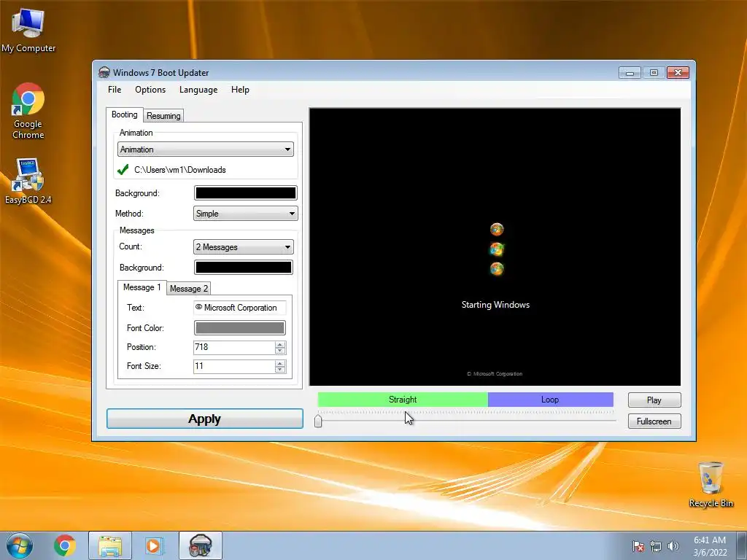Image resolution: width=747 pixels, height=560 pixels.
Task: Open EasyBCD 2.4 desktop shortcut
Action: click(28, 181)
